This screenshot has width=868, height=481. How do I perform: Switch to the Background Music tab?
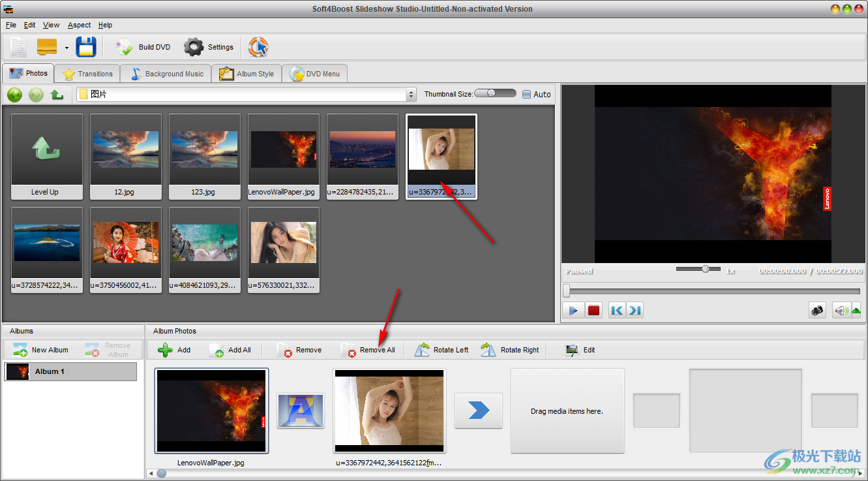tap(167, 74)
